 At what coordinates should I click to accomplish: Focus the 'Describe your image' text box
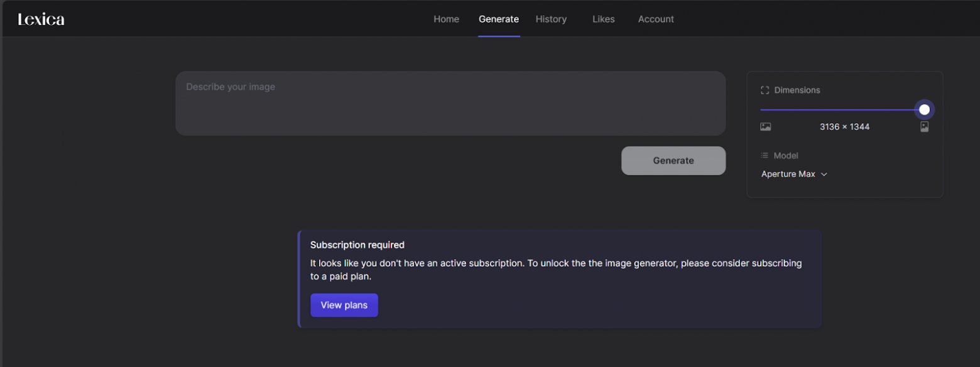(450, 103)
